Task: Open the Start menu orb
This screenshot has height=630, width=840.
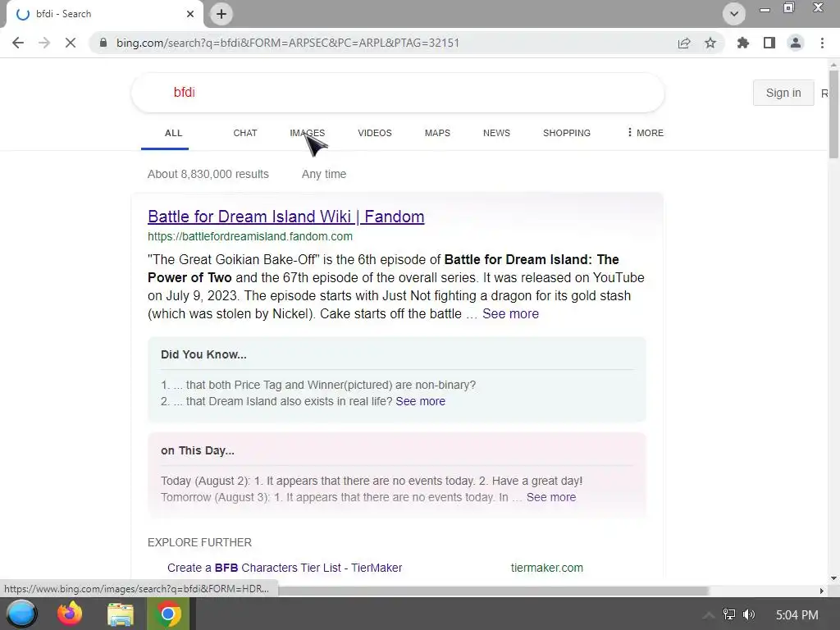Action: pyautogui.click(x=21, y=614)
